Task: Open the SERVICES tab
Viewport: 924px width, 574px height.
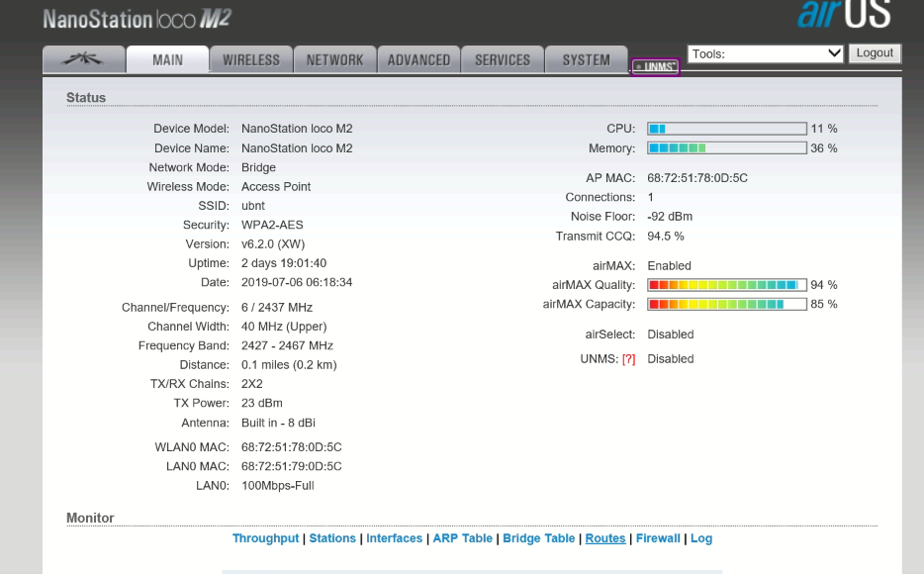Action: pos(503,59)
